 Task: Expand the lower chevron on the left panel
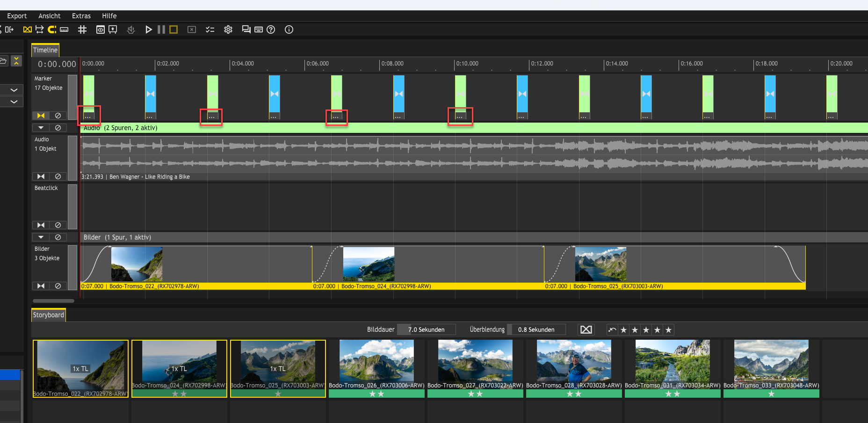pos(14,102)
